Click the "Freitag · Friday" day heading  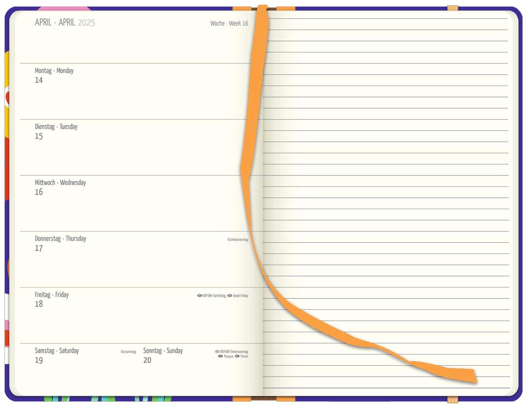[52, 295]
